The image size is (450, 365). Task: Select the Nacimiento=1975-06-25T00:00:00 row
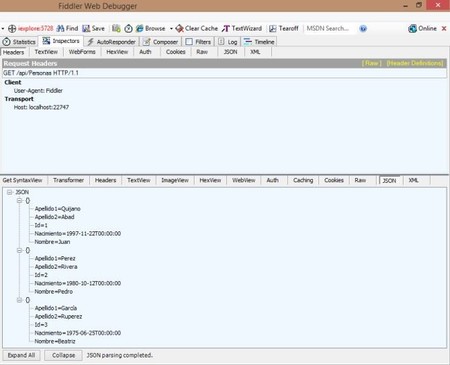coord(78,333)
